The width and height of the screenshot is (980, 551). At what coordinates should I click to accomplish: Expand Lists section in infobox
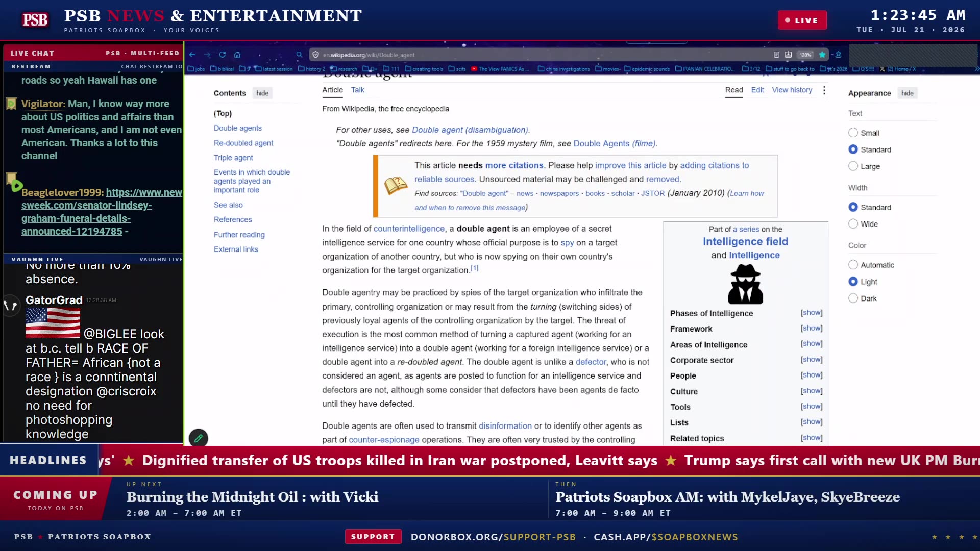click(x=812, y=422)
